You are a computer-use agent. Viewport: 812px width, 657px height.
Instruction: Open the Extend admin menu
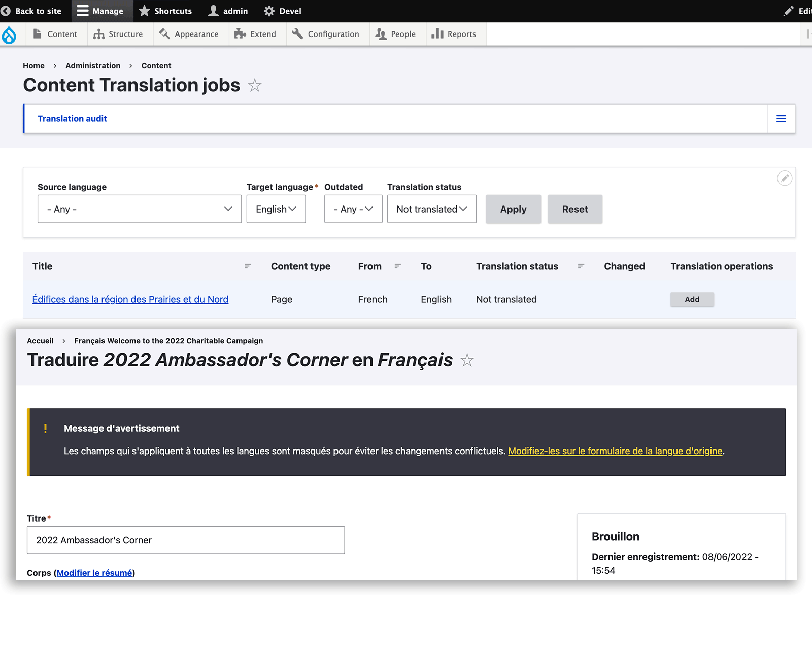[x=255, y=34]
